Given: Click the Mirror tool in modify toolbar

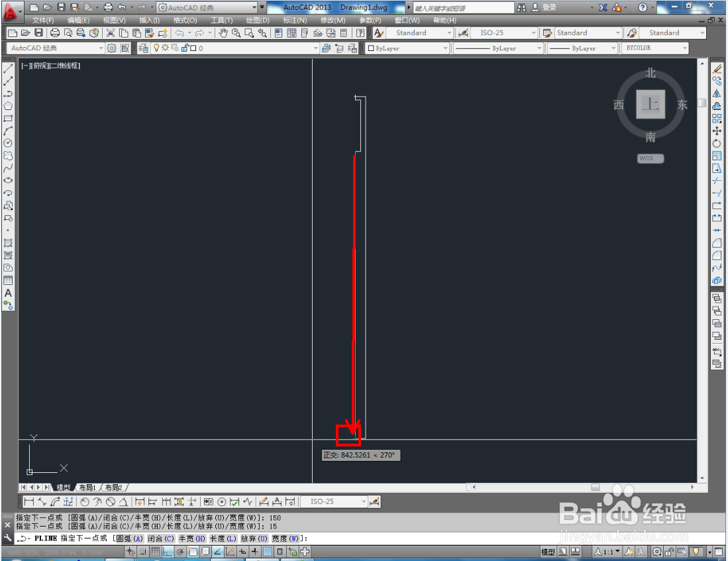Looking at the screenshot, I should coord(717,94).
